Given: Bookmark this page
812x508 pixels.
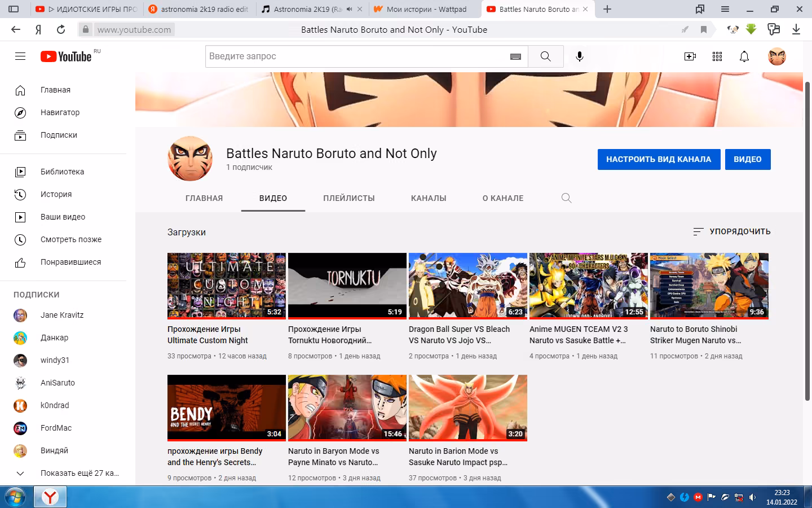Looking at the screenshot, I should (x=704, y=29).
